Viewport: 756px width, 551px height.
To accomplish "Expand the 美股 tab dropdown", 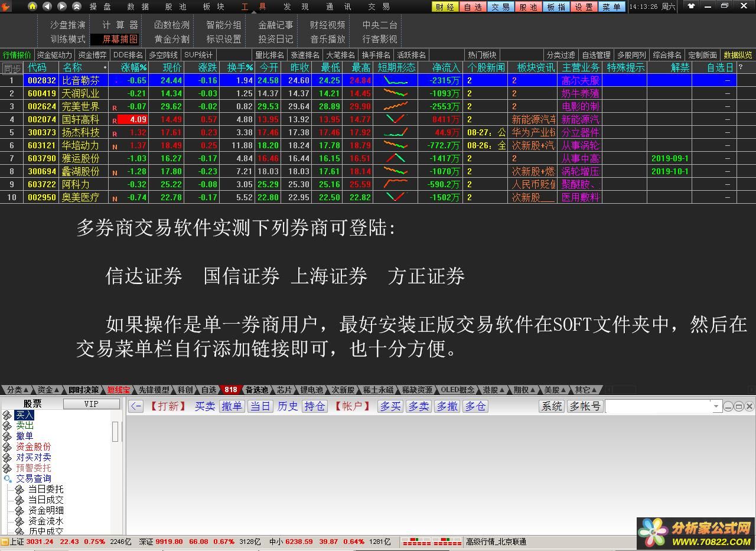I will (x=564, y=390).
